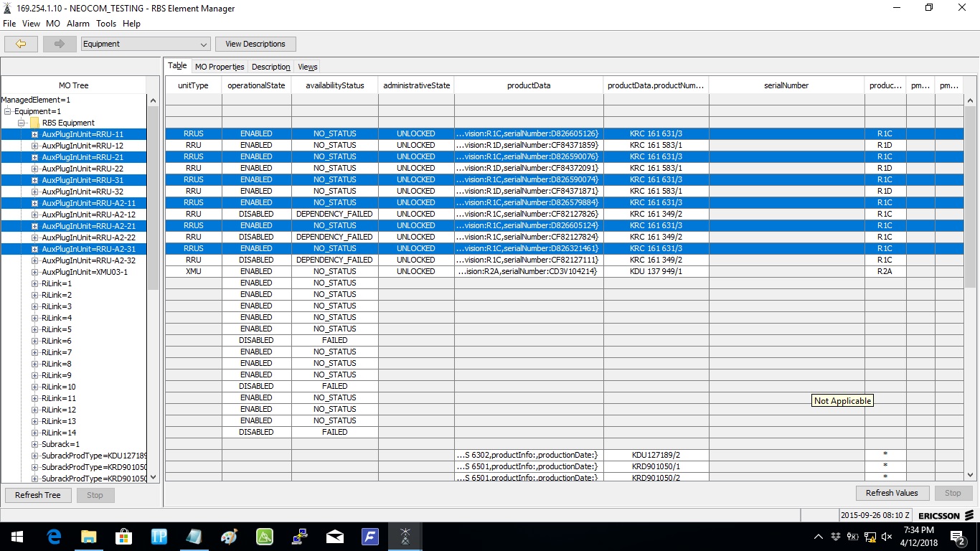Switch to the MO Properties tab
980x551 pixels.
click(x=220, y=67)
